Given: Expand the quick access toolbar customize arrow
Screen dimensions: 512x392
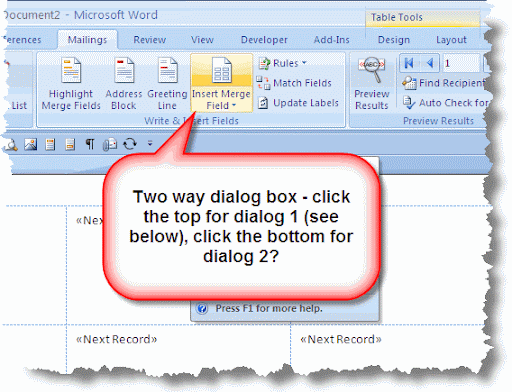Looking at the screenshot, I should pos(150,144).
